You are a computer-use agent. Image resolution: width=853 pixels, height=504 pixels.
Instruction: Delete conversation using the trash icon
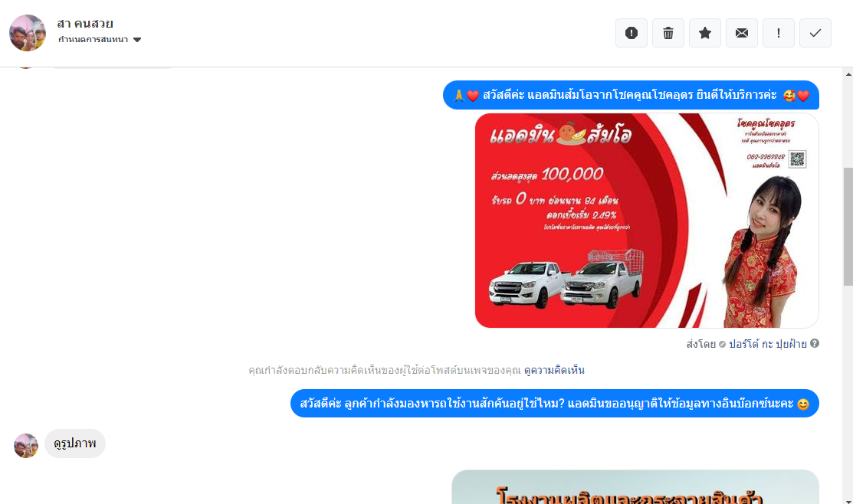[x=668, y=33]
